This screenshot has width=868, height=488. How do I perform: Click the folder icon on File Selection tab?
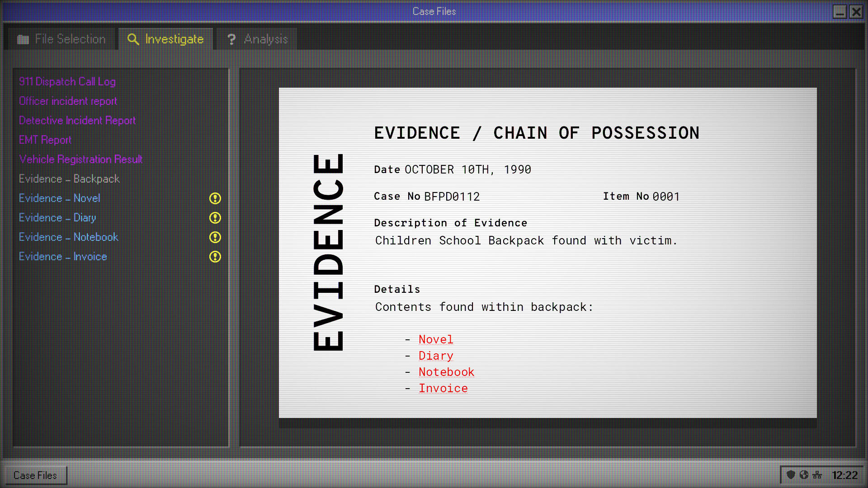[x=23, y=39]
